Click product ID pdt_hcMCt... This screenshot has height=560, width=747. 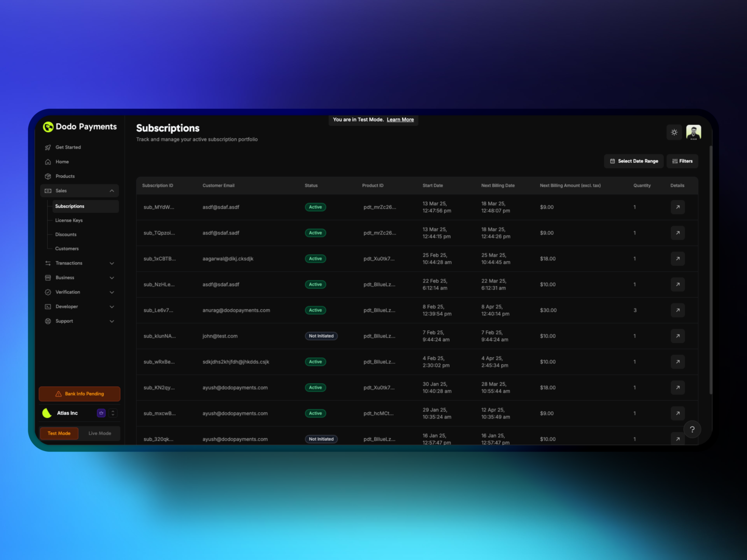tap(378, 414)
